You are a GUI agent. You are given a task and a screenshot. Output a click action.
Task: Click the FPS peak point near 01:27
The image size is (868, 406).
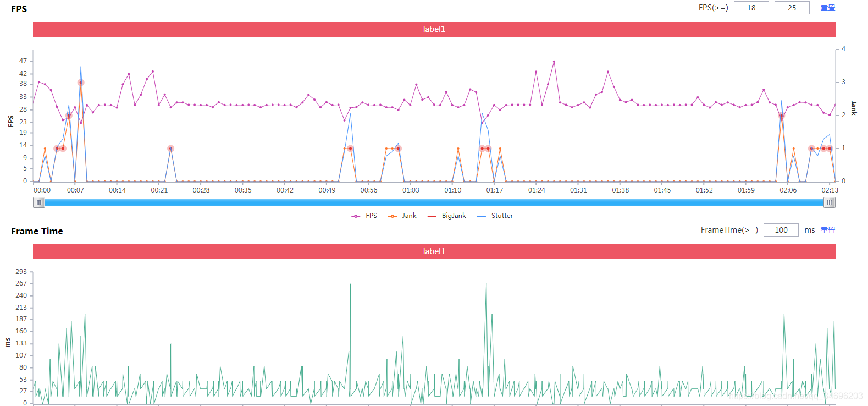coord(554,62)
